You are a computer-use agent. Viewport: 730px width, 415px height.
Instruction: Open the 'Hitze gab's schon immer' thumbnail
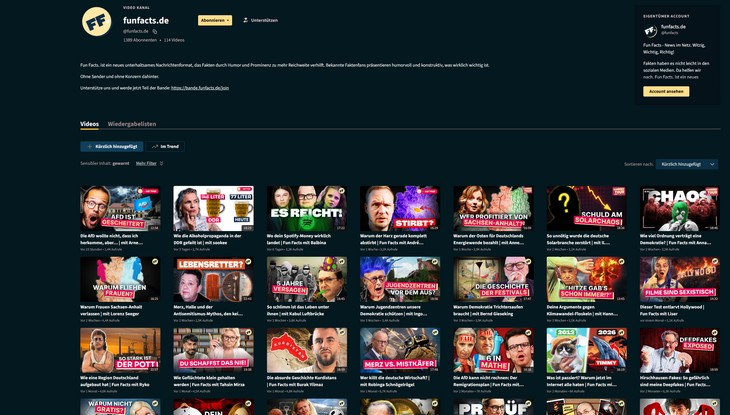click(587, 279)
